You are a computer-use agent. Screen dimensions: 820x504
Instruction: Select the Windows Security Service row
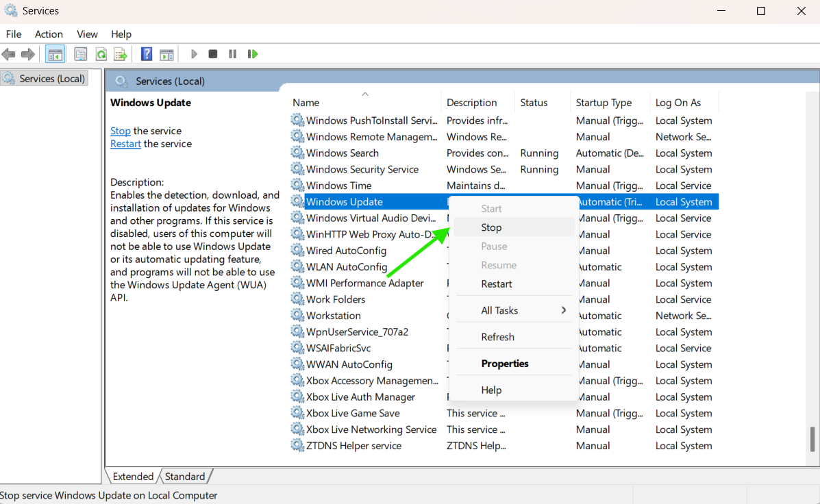click(505, 169)
